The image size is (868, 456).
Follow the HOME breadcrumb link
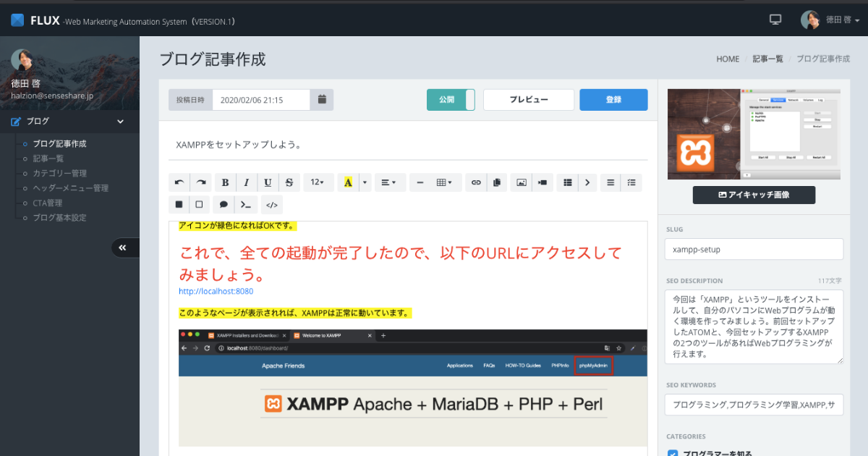[728, 59]
